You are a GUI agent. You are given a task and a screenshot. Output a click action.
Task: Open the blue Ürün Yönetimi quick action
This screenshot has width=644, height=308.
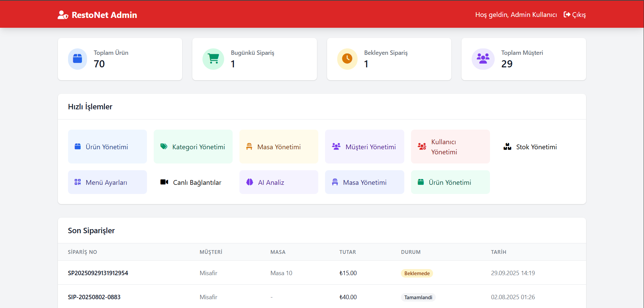point(107,147)
